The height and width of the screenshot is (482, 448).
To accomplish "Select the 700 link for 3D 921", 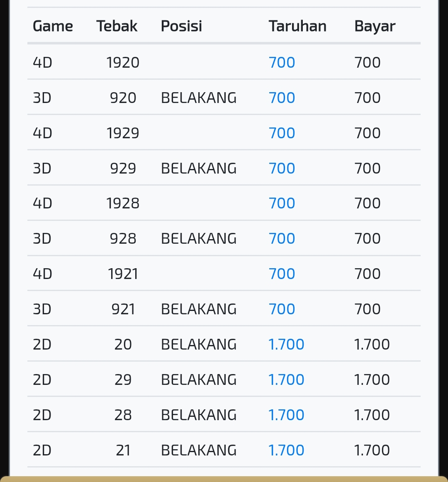I will pyautogui.click(x=282, y=309).
